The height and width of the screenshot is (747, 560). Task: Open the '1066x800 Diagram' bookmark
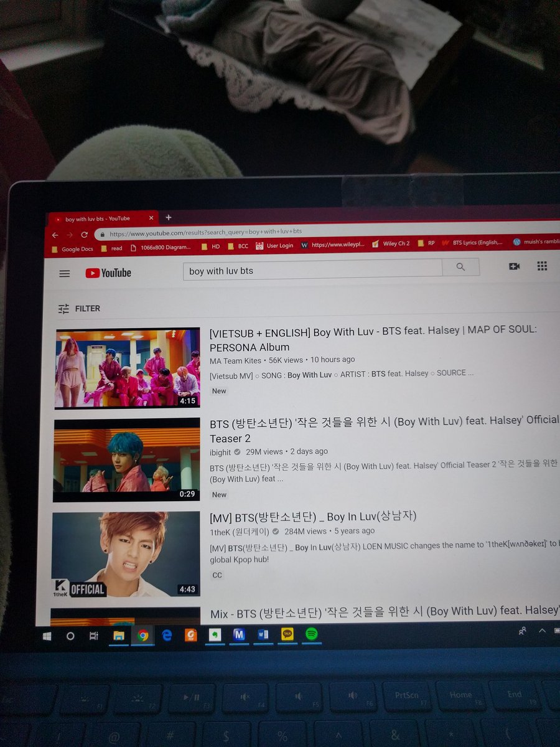point(161,247)
